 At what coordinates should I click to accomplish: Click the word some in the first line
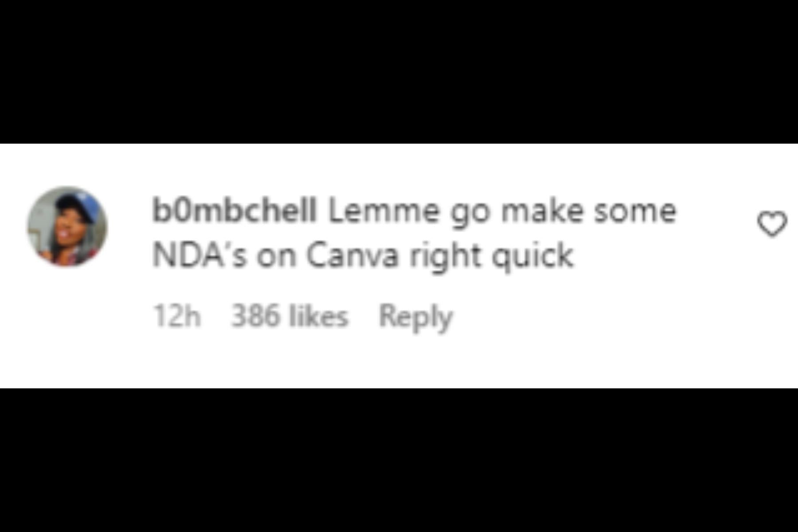[635, 211]
